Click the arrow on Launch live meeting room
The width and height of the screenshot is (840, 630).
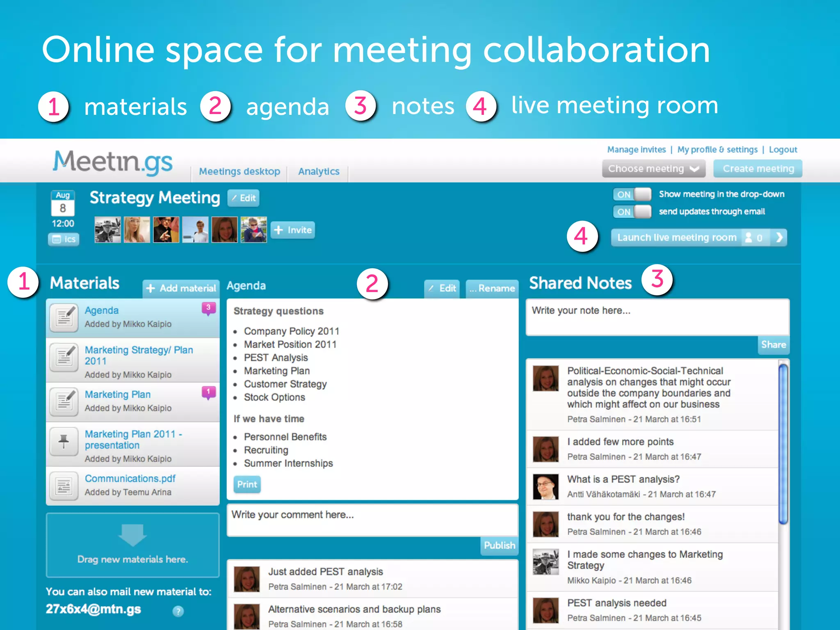pos(779,237)
